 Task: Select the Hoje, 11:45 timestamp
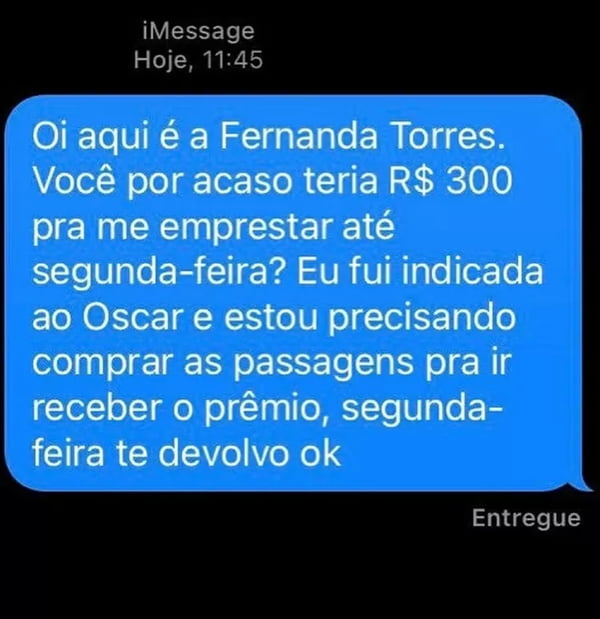[198, 60]
